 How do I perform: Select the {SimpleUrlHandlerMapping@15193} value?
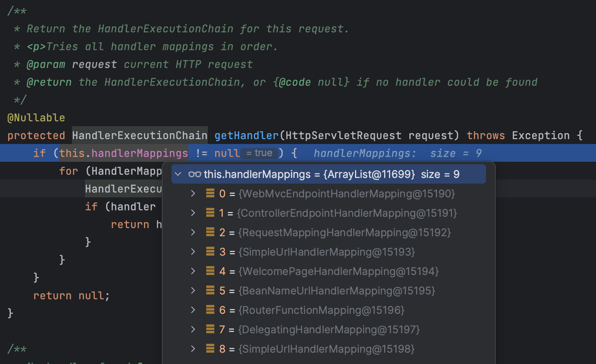tap(327, 252)
